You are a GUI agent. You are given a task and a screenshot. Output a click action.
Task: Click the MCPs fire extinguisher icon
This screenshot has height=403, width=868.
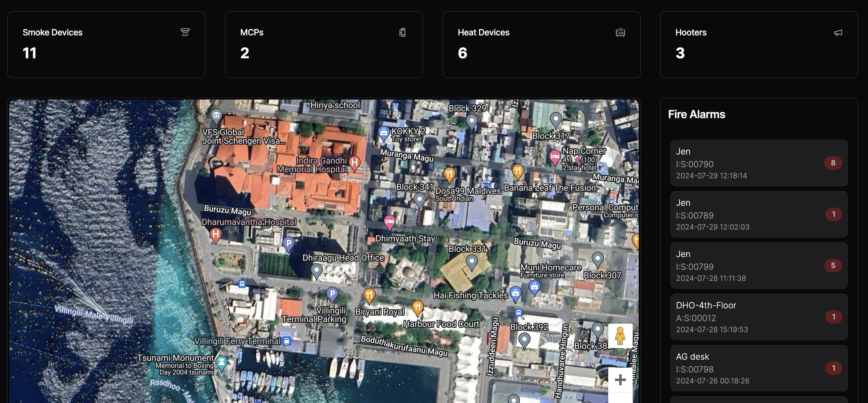[402, 32]
